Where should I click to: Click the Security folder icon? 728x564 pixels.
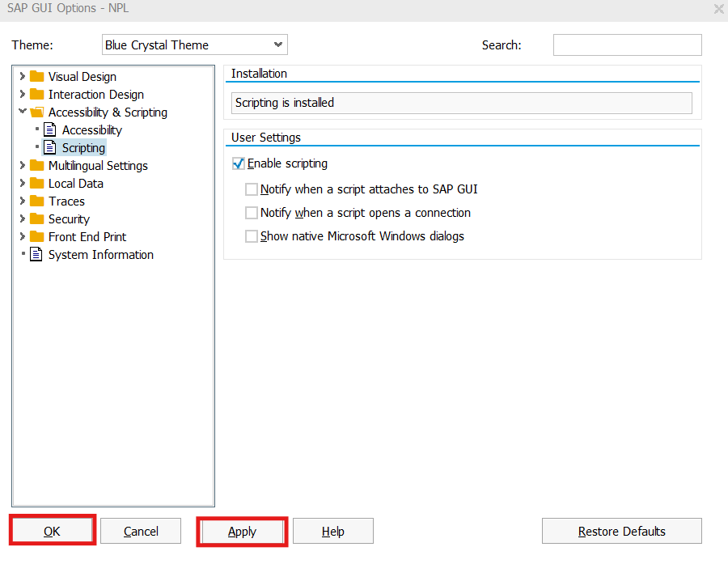[36, 218]
